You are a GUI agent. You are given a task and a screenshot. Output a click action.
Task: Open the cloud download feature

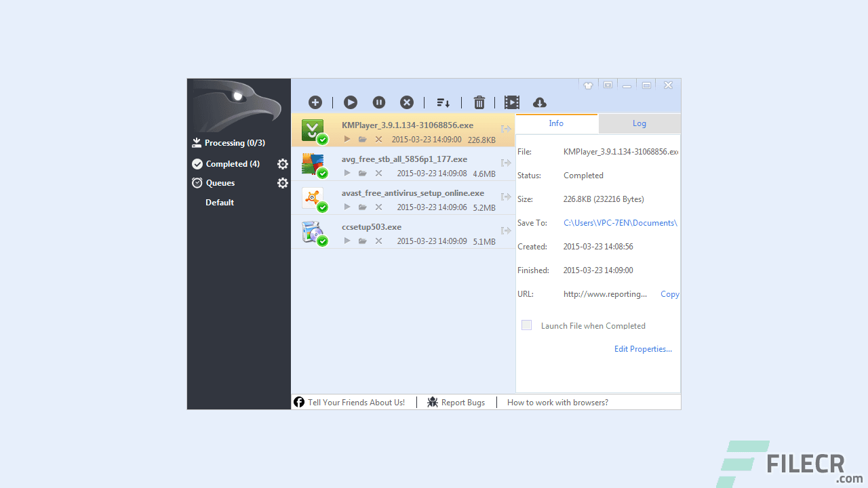click(x=539, y=102)
